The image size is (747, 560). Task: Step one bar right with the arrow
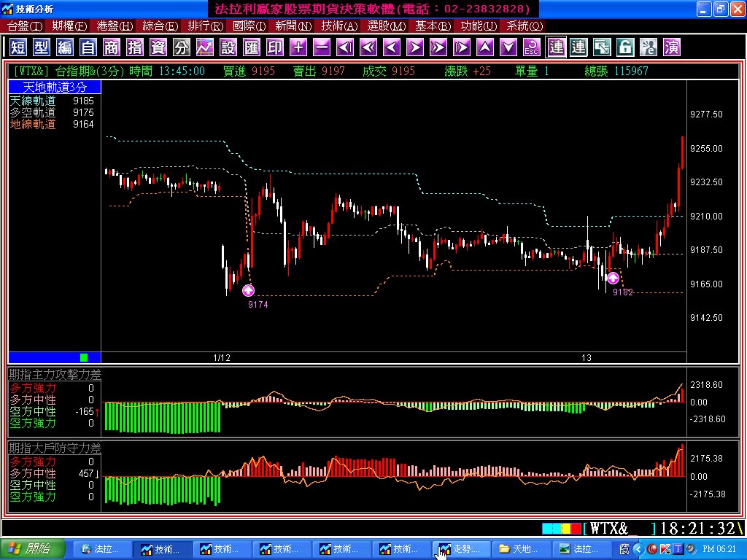tap(415, 47)
